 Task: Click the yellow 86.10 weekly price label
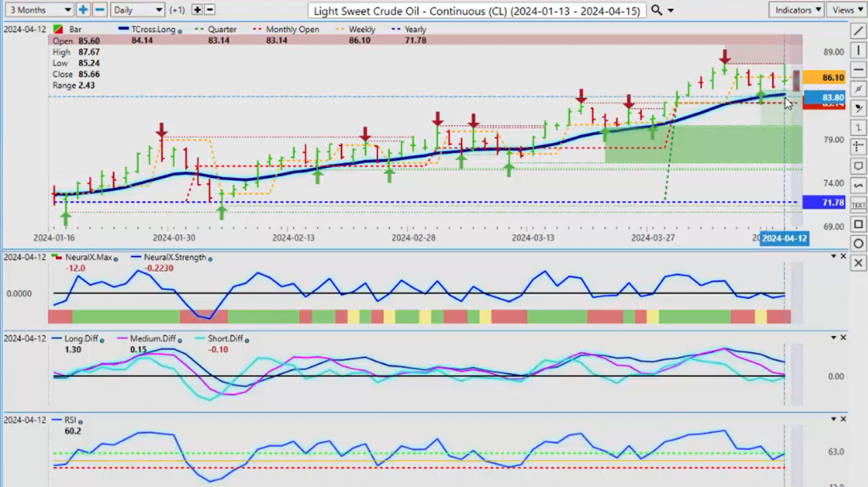tap(824, 77)
